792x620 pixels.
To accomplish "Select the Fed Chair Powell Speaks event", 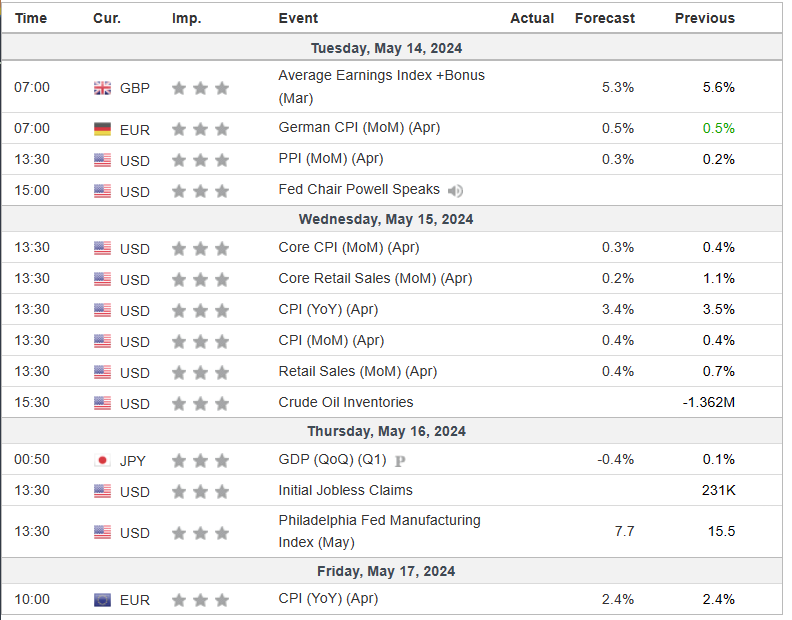I will [x=358, y=190].
